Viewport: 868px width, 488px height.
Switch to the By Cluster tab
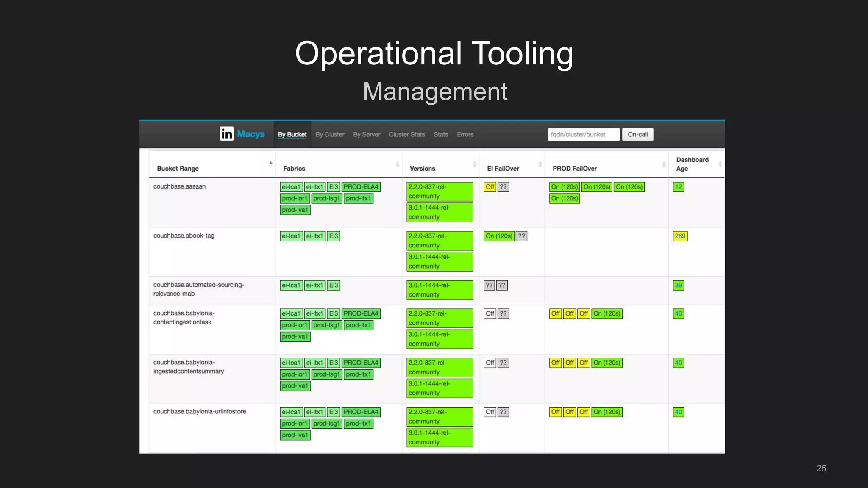pyautogui.click(x=330, y=134)
